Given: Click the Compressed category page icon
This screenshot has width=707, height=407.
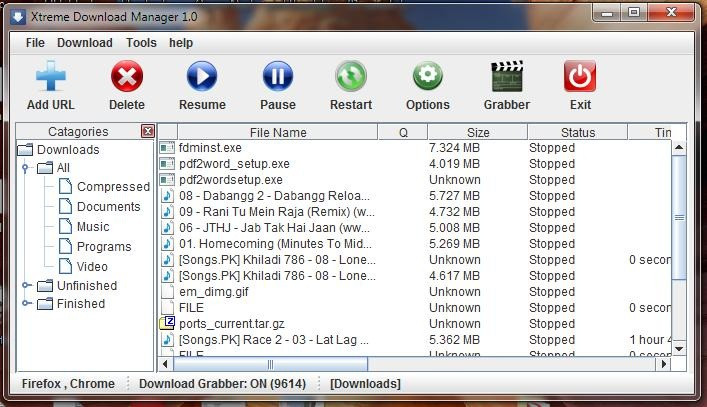Looking at the screenshot, I should (65, 186).
